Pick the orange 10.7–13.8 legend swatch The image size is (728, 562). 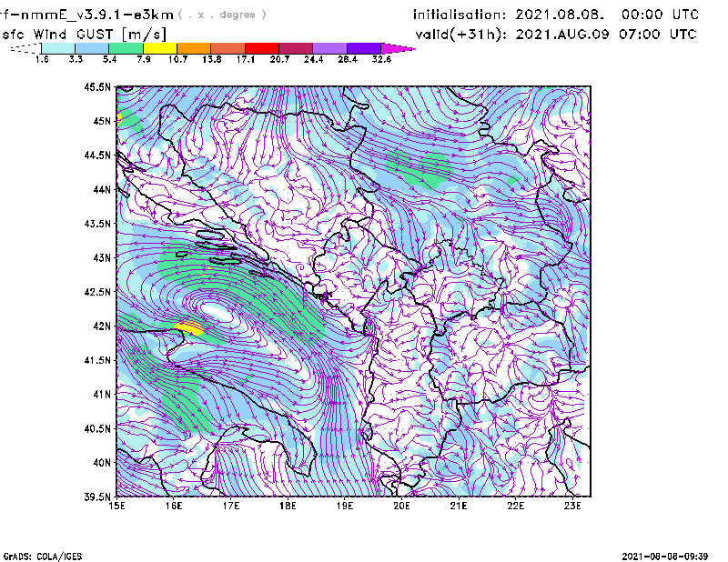coord(194,48)
